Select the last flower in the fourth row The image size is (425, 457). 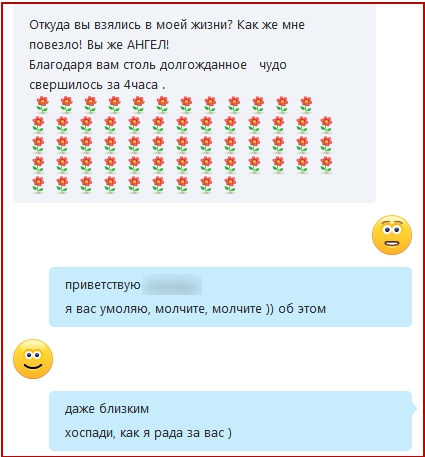pyautogui.click(x=326, y=165)
